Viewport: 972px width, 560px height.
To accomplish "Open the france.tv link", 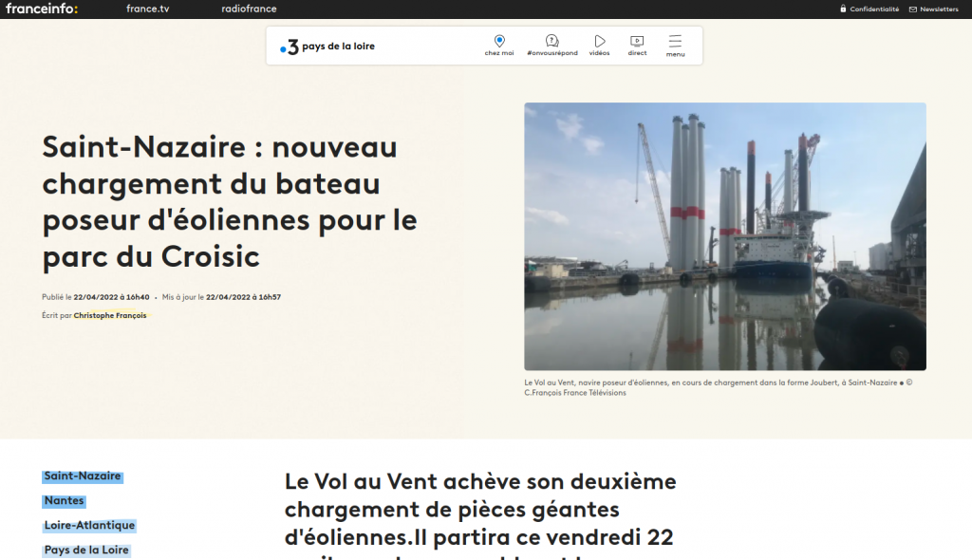I will click(147, 9).
